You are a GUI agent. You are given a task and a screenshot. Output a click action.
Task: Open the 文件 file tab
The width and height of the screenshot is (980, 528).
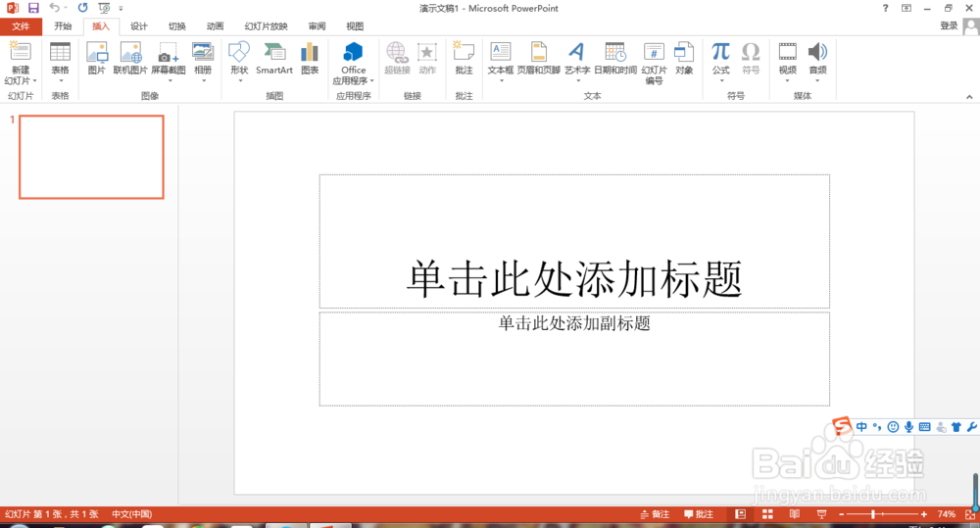pos(21,26)
